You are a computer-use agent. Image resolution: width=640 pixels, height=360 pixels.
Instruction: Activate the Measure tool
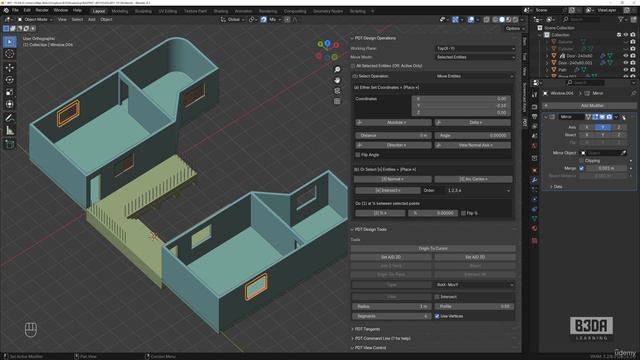(x=10, y=131)
